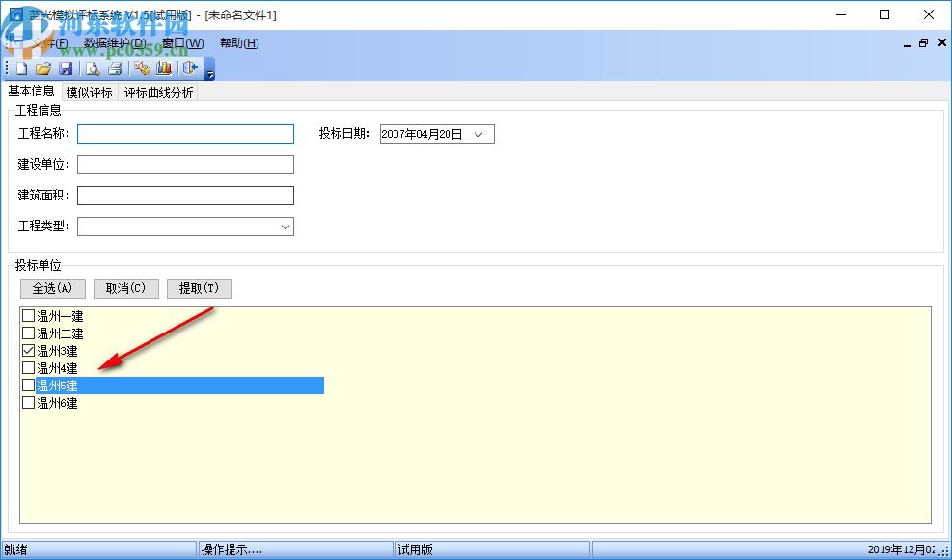952x560 pixels.
Task: Click inside the 工程名称 input field
Action: point(183,133)
